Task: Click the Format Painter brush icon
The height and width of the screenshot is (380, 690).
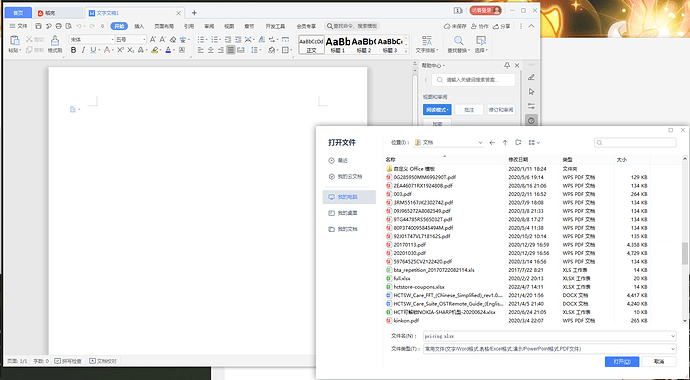Action: (55, 40)
